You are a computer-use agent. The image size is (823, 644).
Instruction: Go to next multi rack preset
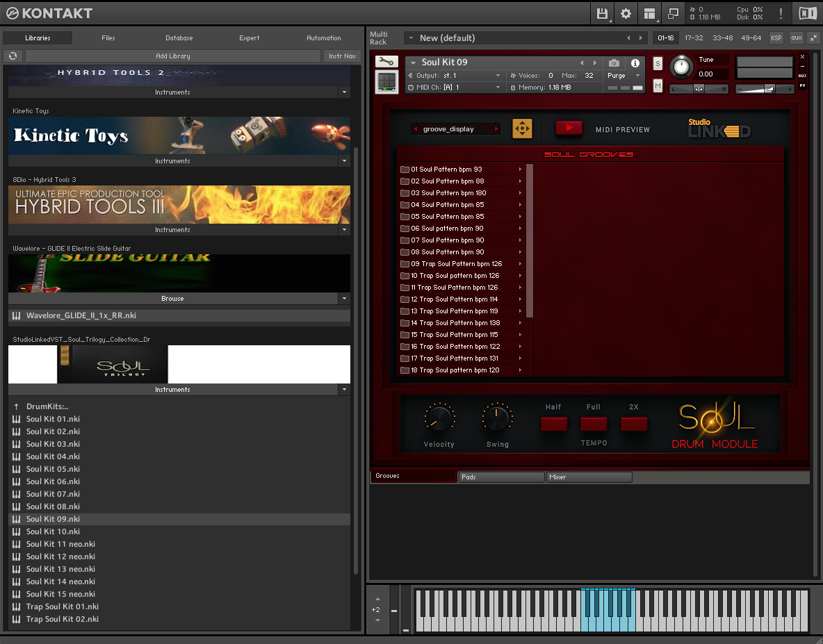pyautogui.click(x=640, y=38)
